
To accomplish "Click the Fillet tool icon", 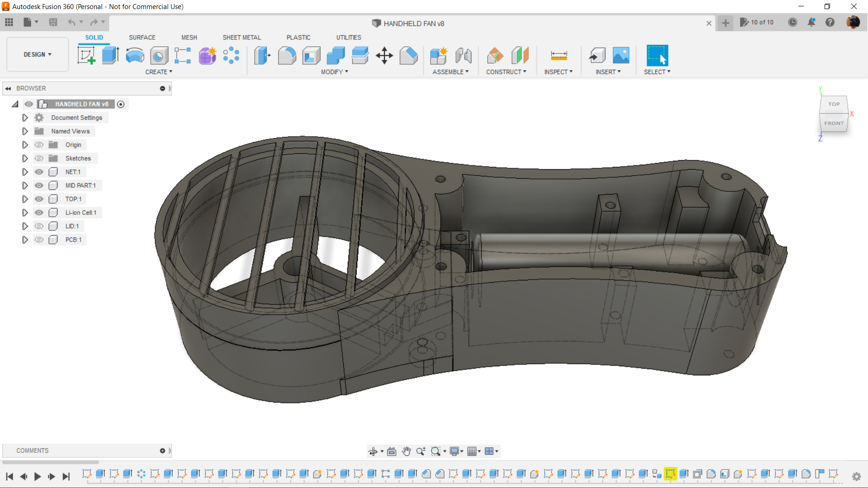I will click(287, 56).
